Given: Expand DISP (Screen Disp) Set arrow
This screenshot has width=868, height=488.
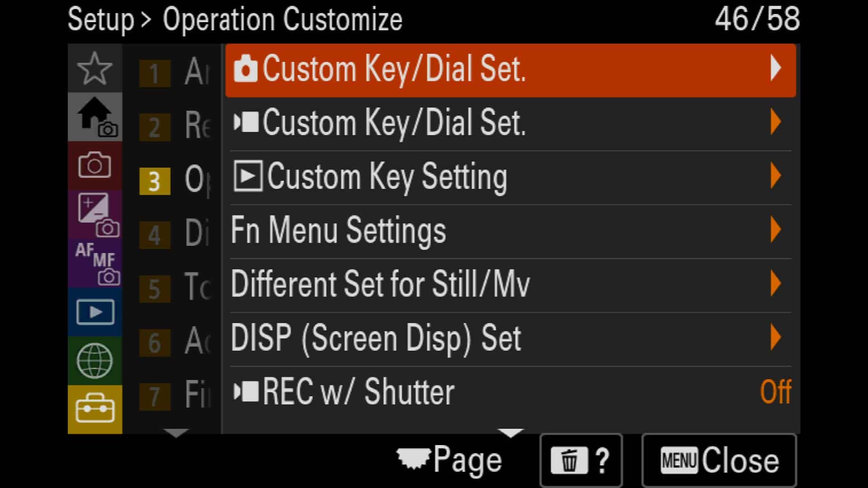Looking at the screenshot, I should pos(776,337).
